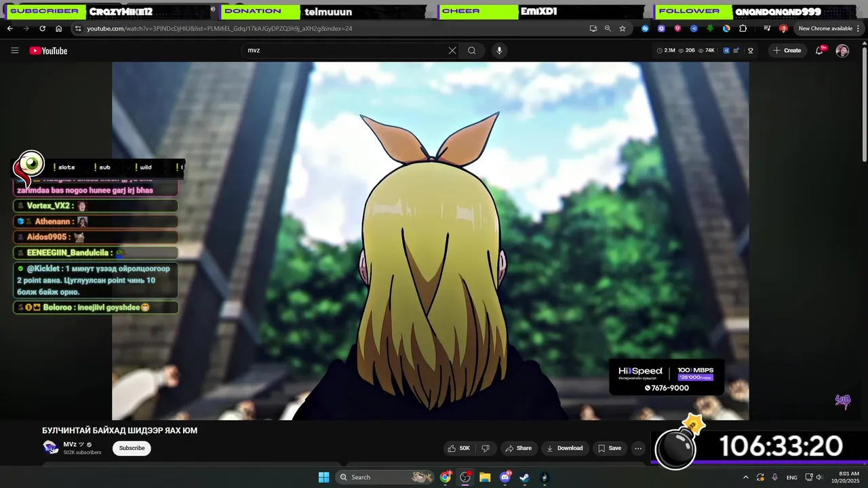
Task: Open Discord from the taskbar
Action: [505, 477]
